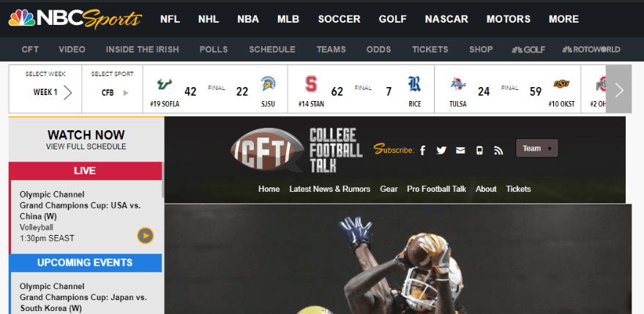
Task: Open the About link
Action: pyautogui.click(x=486, y=189)
